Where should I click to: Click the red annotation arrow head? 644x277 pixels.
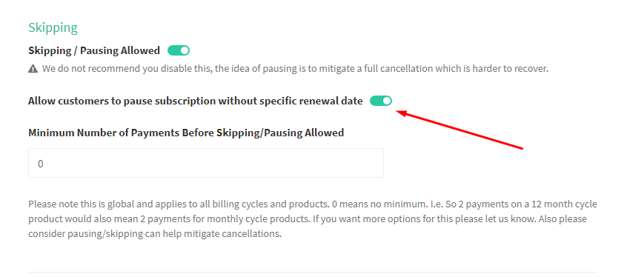click(x=402, y=113)
